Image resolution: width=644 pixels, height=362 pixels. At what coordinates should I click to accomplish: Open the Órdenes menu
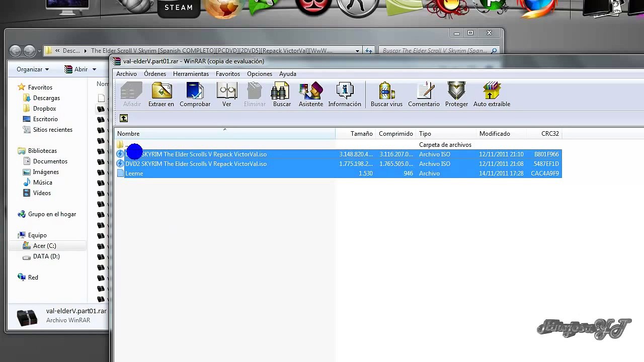coord(155,74)
